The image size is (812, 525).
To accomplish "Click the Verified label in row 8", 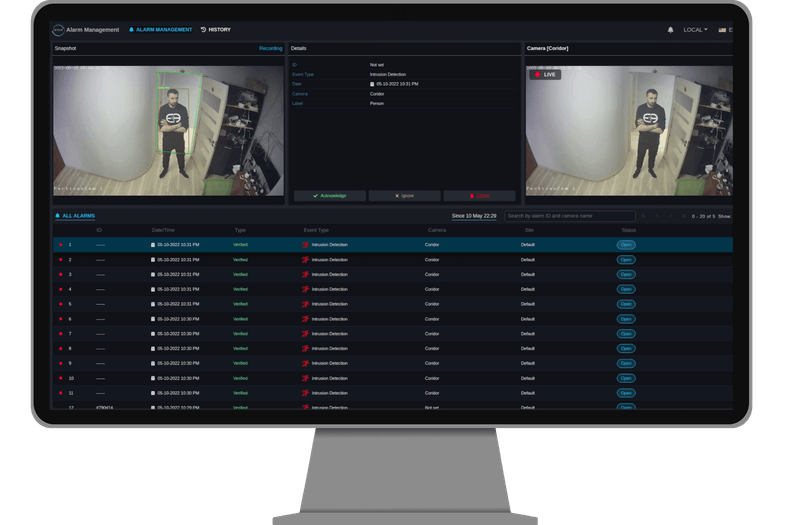I will click(240, 348).
